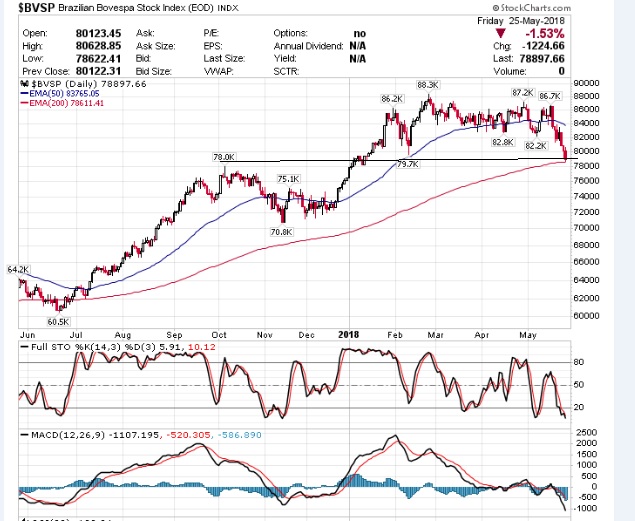The width and height of the screenshot is (635, 521).
Task: Click the Bid Size label
Action: 153,72
